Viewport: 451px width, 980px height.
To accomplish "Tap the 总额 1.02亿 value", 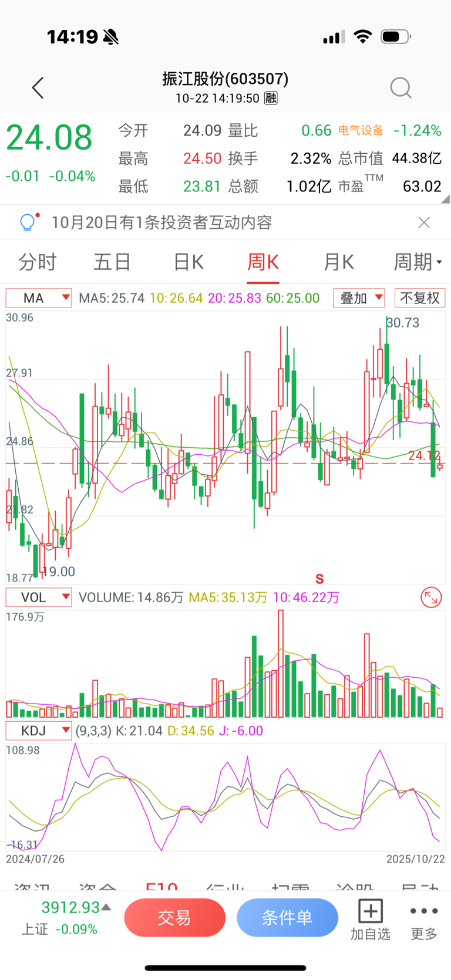I will 309,187.
